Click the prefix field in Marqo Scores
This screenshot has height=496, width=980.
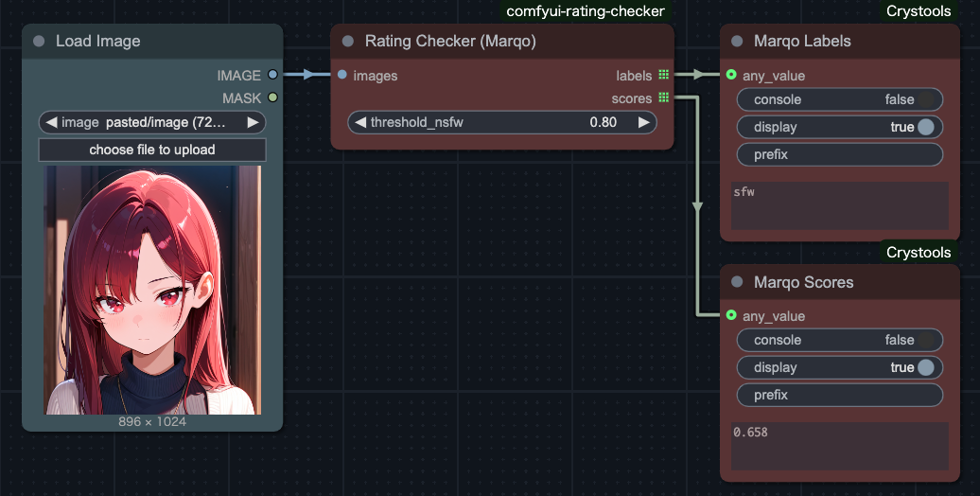coord(839,396)
